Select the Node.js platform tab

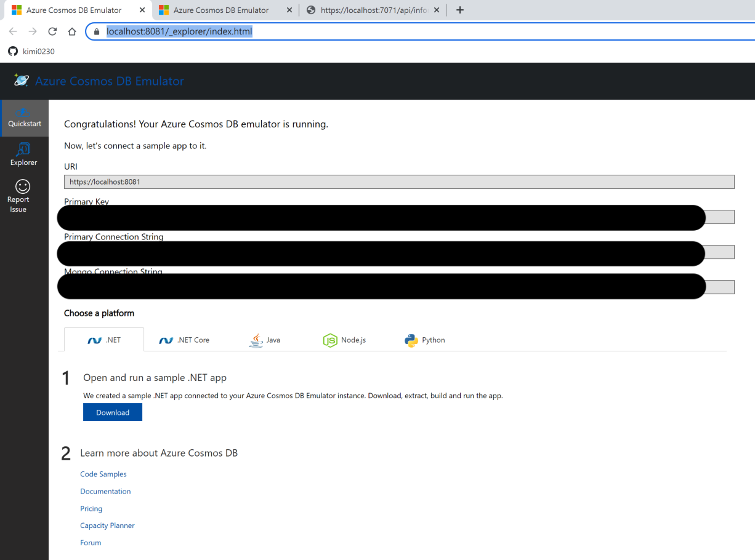344,340
